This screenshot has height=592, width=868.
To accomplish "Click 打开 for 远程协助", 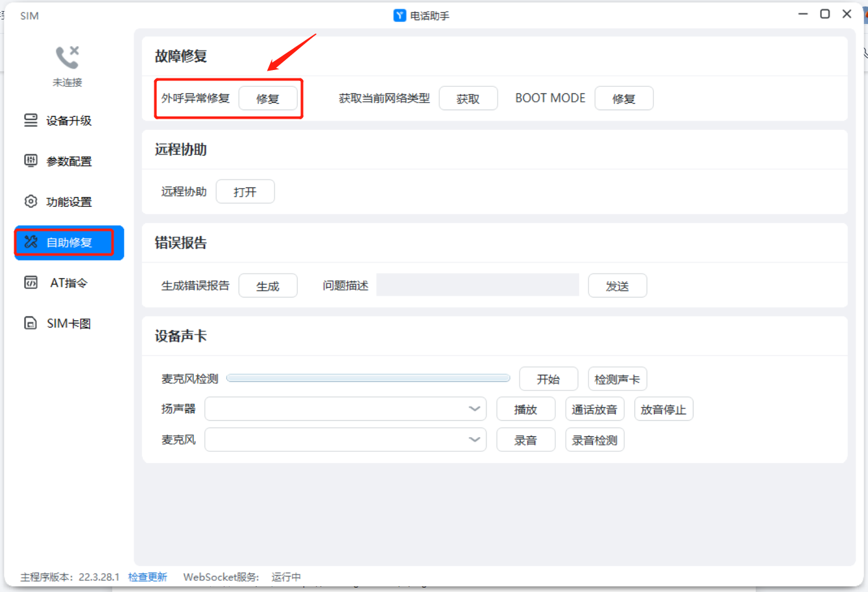I will click(x=245, y=192).
